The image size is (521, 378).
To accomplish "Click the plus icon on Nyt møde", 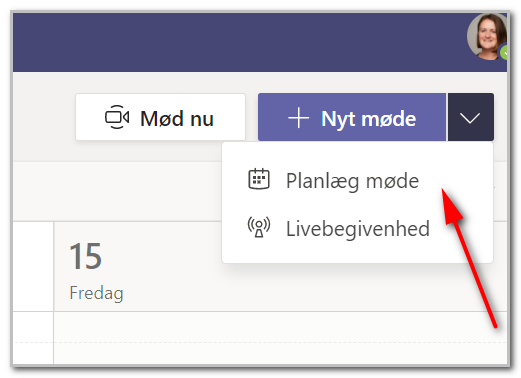I will pyautogui.click(x=298, y=118).
